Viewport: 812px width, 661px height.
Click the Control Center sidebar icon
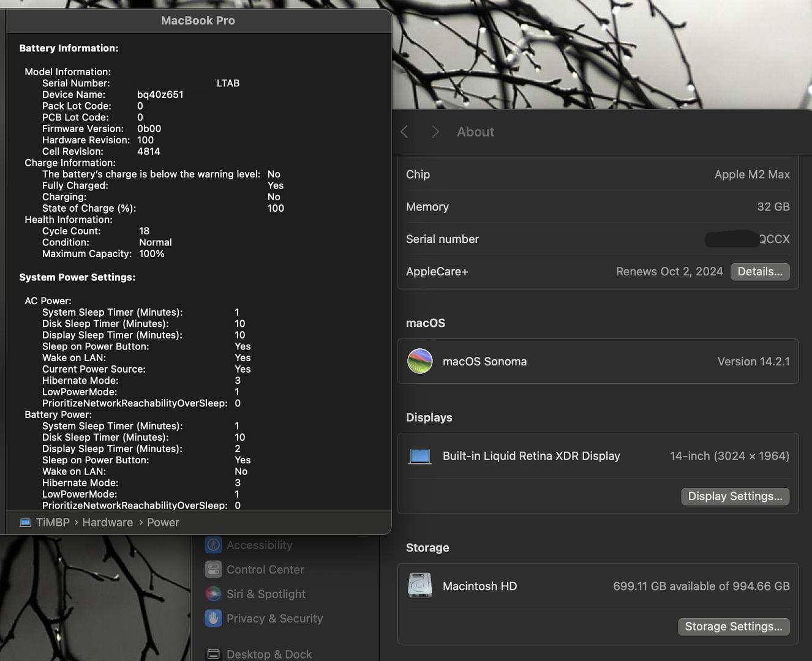(x=213, y=569)
